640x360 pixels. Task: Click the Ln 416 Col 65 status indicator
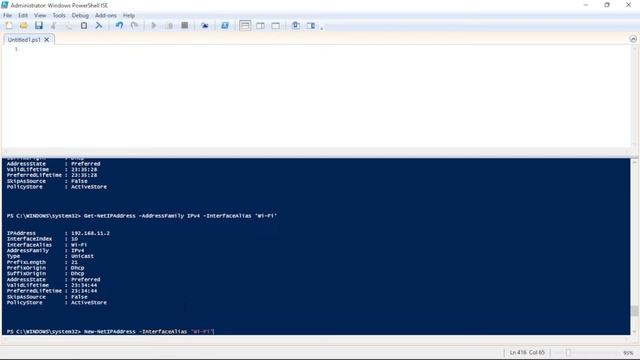[x=527, y=352]
